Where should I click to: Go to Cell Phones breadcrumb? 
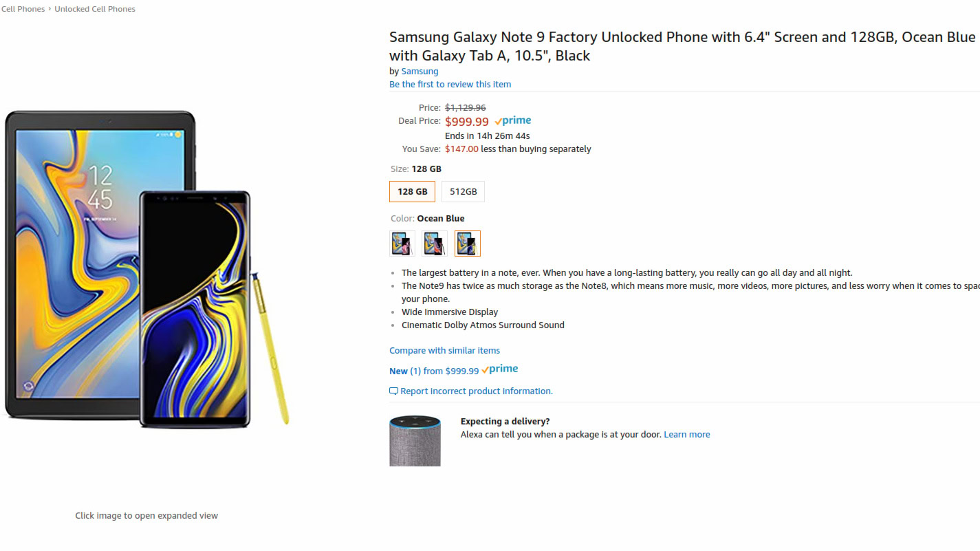(23, 9)
